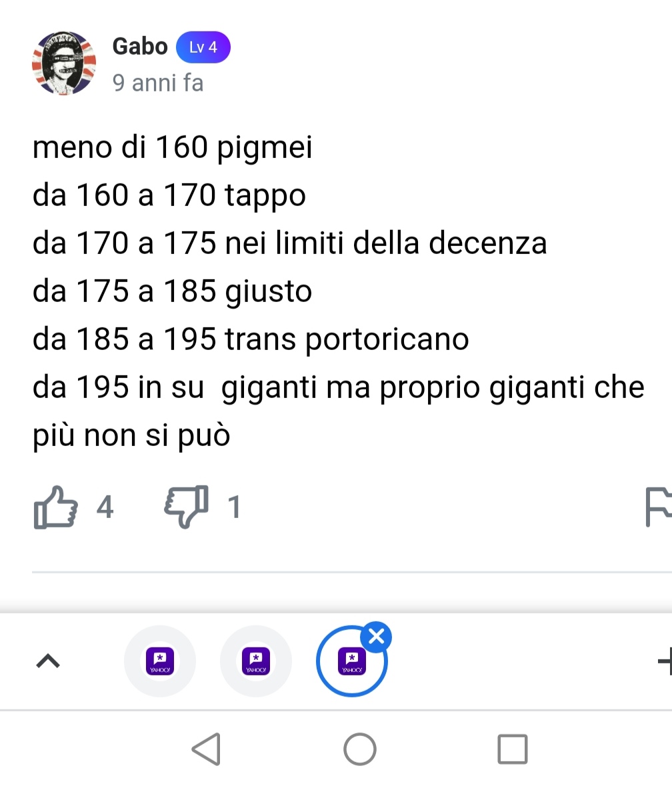Click the like count 4
This screenshot has height=788, width=672.
(105, 507)
